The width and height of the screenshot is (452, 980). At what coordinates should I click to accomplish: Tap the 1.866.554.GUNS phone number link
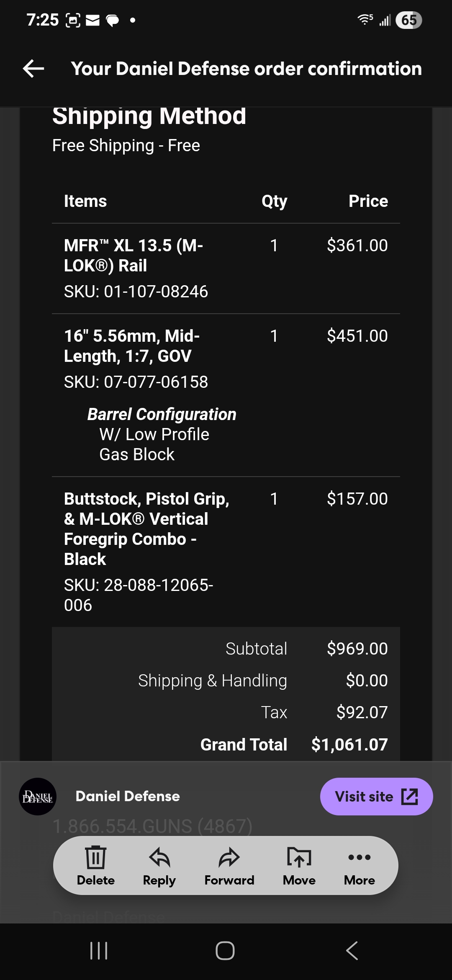click(152, 826)
